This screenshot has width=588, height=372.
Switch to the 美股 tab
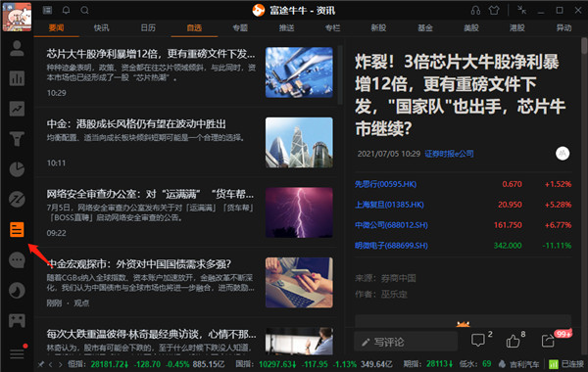(x=471, y=27)
